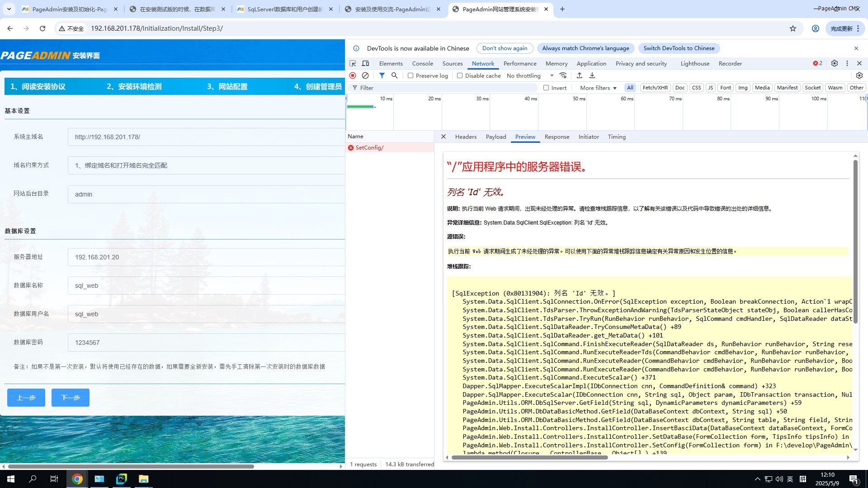Click the inspect element picker icon

point(353,63)
